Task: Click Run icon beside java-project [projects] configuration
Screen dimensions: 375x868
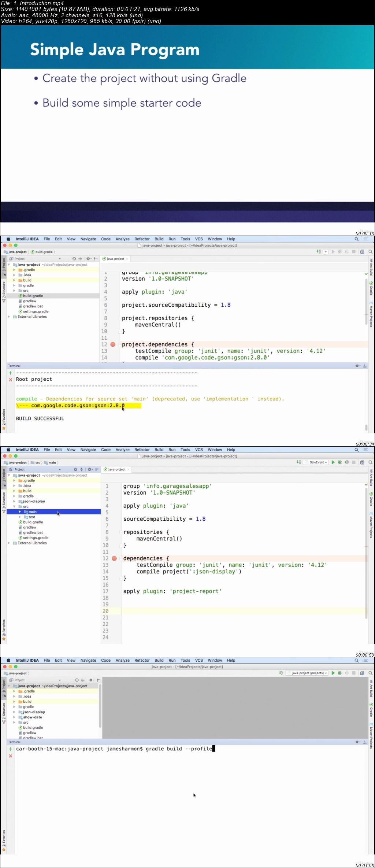Action: coord(333,673)
